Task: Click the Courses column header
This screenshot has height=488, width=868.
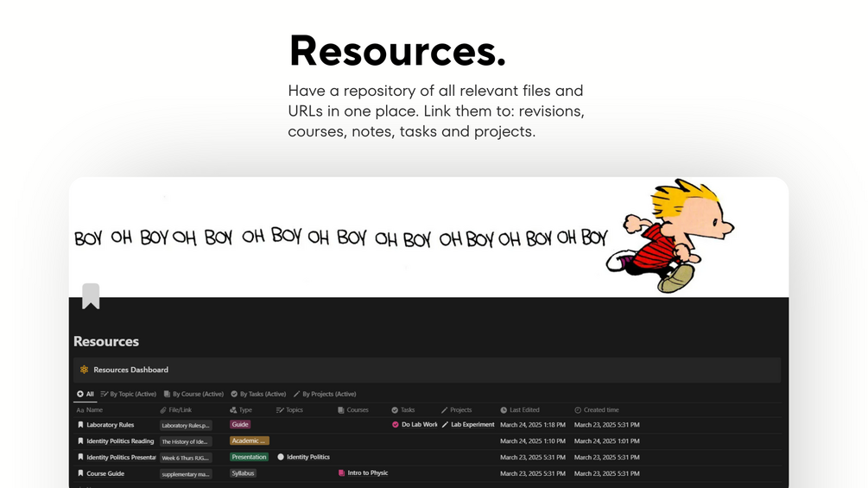Action: click(x=353, y=410)
